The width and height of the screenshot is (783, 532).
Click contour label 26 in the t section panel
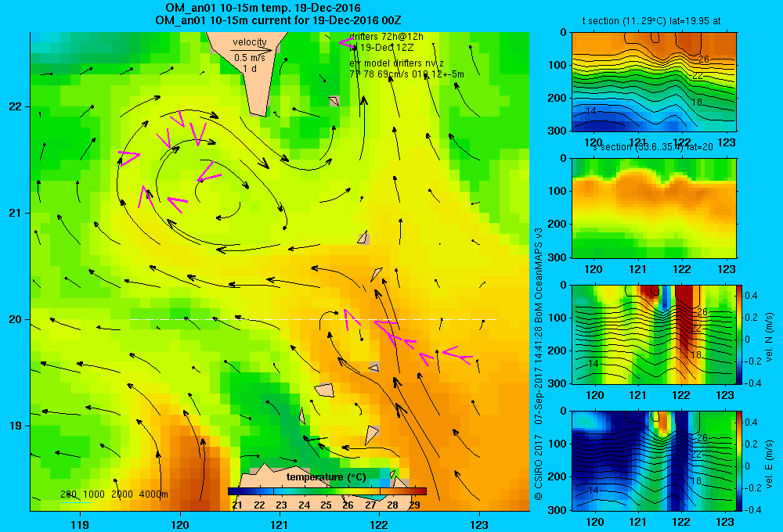click(x=703, y=59)
